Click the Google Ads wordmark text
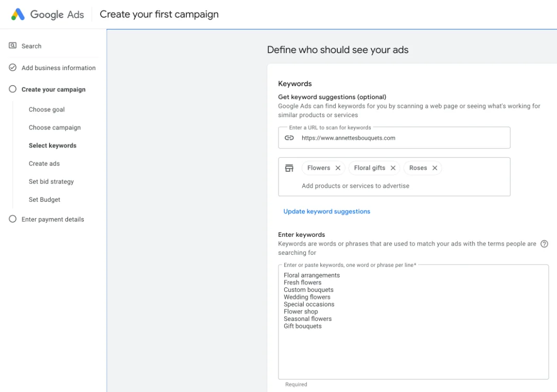The image size is (557, 392). click(x=57, y=14)
